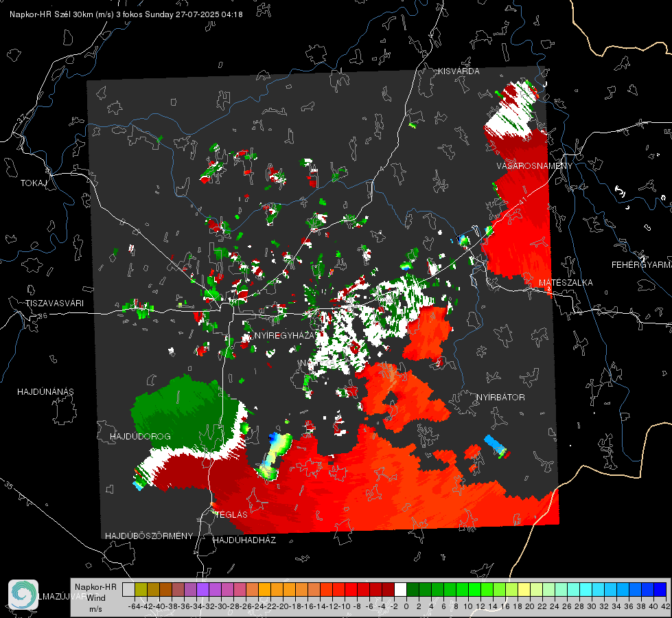
Task: Click the legend unit m/s
Action: 95,609
